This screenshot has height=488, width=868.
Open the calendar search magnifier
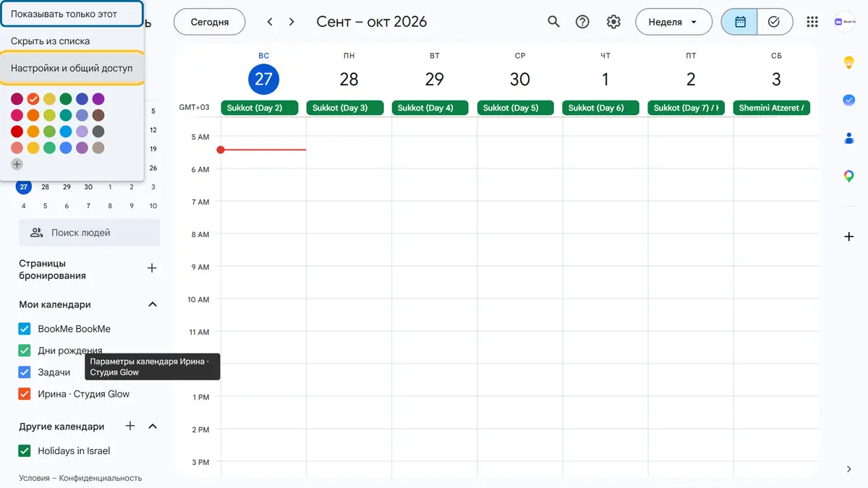pyautogui.click(x=553, y=22)
